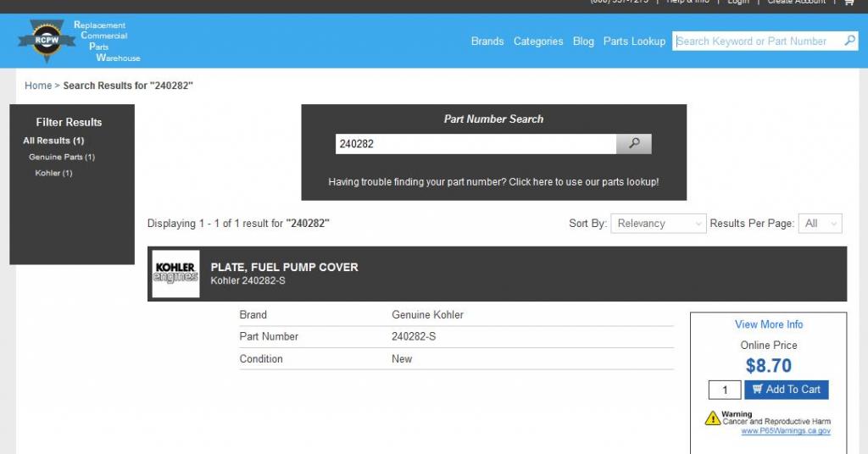Open the Results Per Page dropdown
The image size is (868, 454).
820,224
